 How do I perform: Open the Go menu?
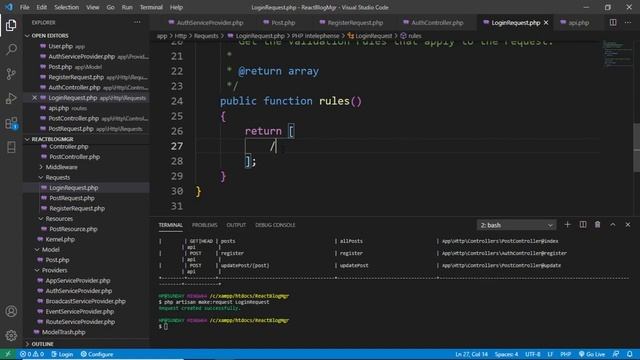[x=110, y=7]
